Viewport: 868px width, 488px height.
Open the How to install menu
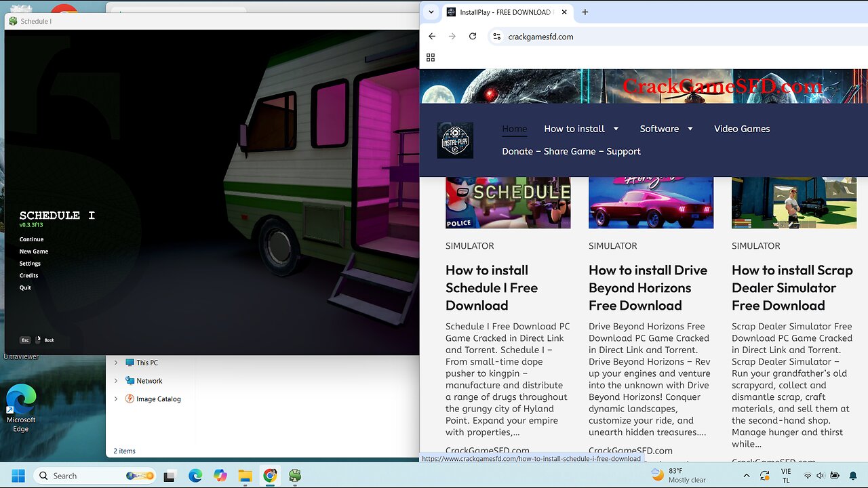tap(574, 129)
